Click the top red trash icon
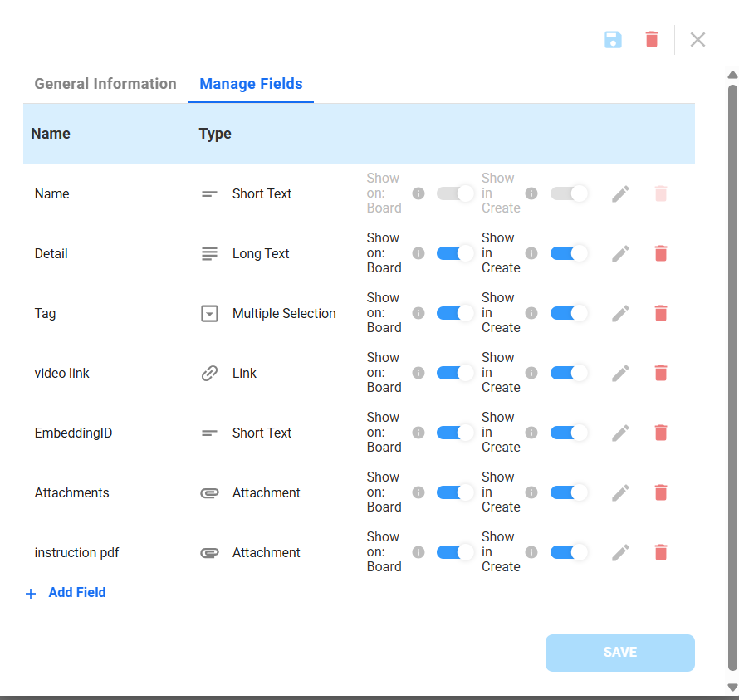The width and height of the screenshot is (739, 700). tap(652, 39)
